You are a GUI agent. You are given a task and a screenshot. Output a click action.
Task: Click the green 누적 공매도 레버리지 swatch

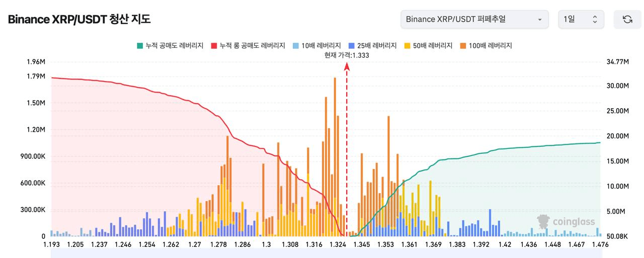point(139,46)
